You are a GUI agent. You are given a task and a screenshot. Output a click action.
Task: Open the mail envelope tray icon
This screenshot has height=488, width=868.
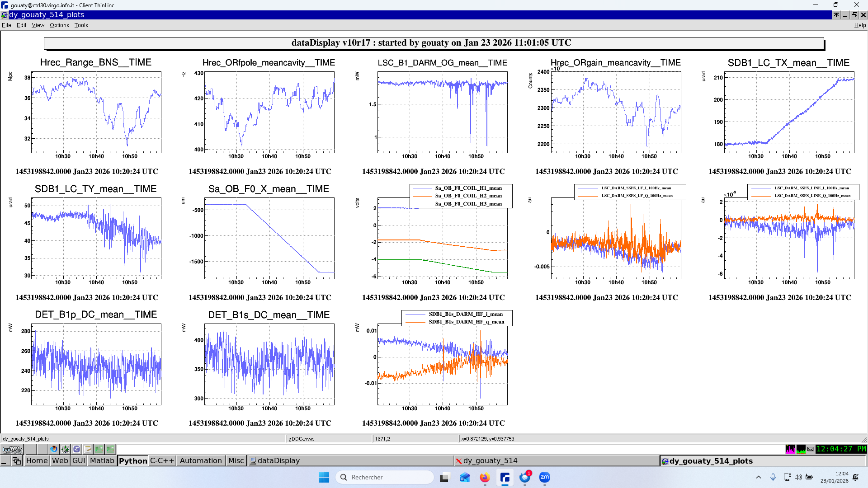(811, 449)
